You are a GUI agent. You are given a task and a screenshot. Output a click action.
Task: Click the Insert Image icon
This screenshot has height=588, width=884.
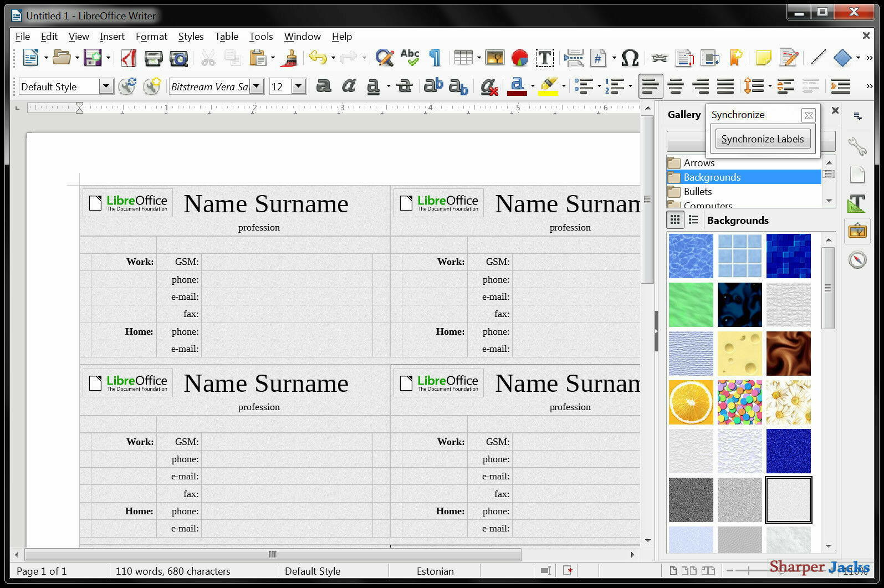tap(494, 58)
